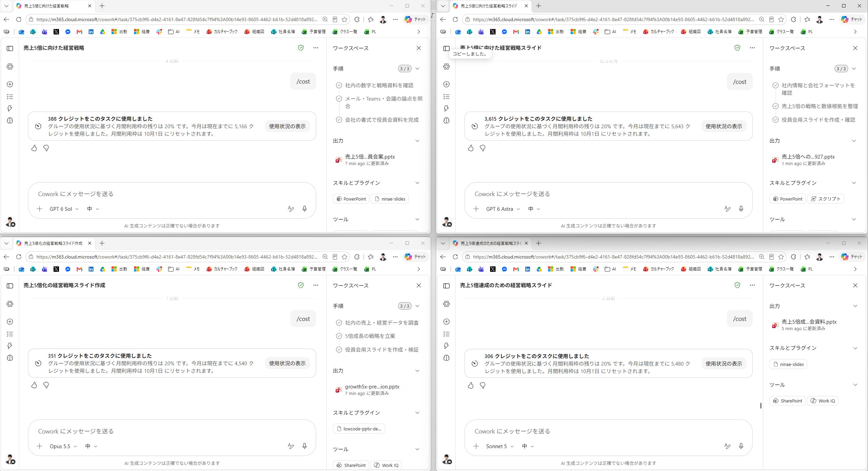The height and width of the screenshot is (471, 868).
Task: Click the lowcode-pptx-de... plugin chip
Action: tap(359, 429)
